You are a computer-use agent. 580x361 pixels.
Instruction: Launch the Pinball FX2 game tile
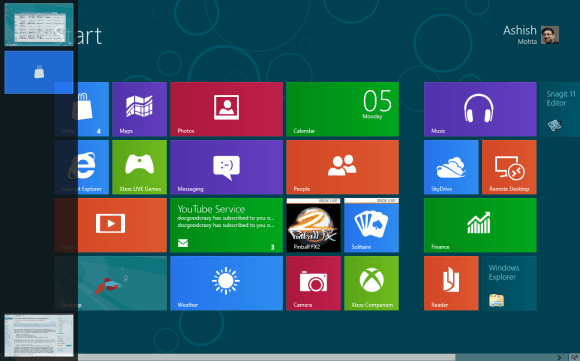coord(313,225)
